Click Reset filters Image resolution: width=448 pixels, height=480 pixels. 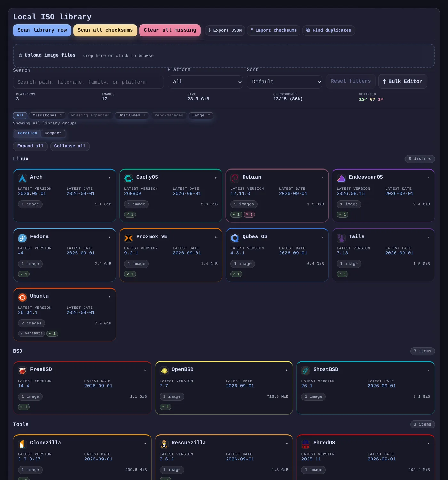(x=351, y=81)
